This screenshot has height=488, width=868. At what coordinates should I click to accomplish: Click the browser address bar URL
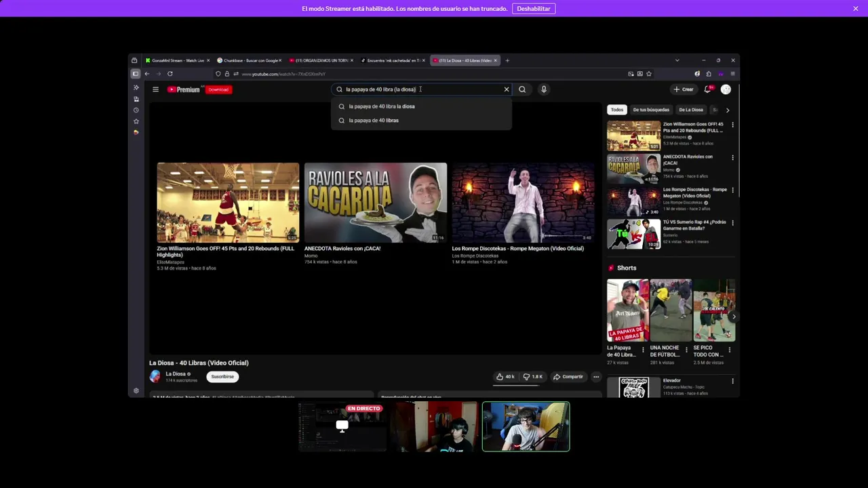[283, 74]
